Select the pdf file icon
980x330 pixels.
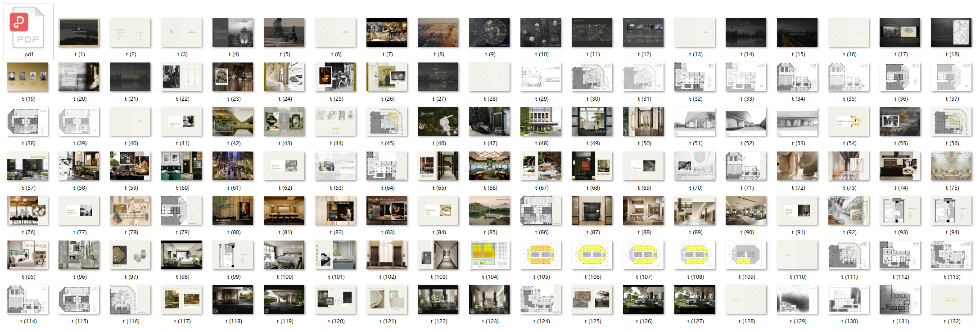point(28,28)
